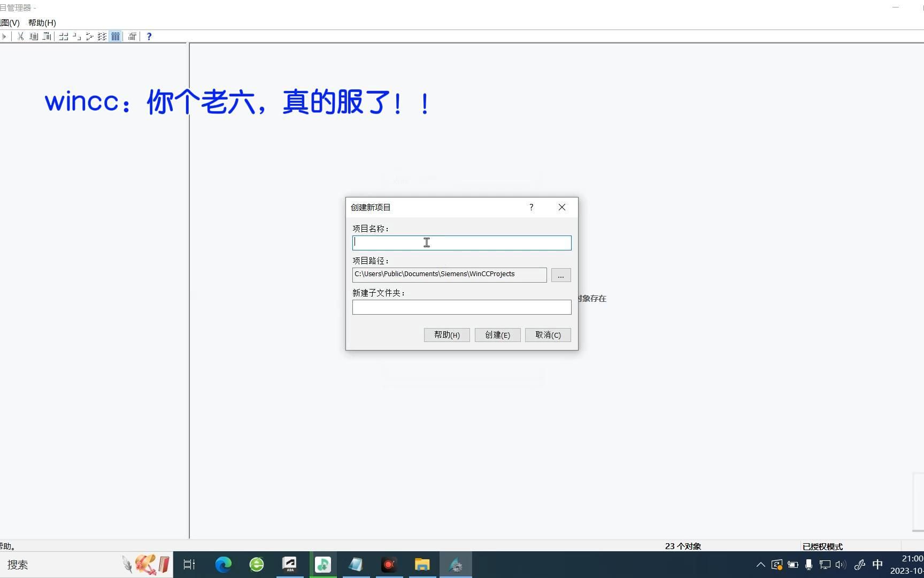Open properties via toolbar icon
The image size is (924, 578).
click(x=132, y=36)
